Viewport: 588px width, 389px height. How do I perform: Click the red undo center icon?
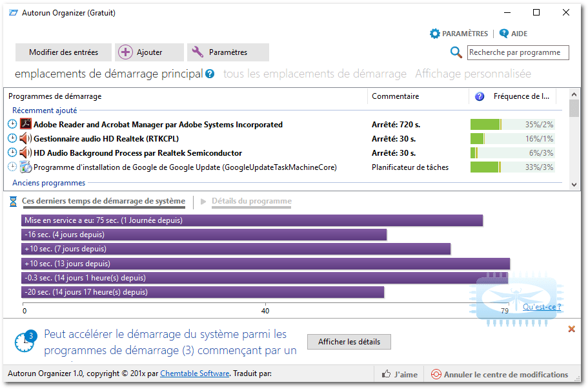[x=436, y=374]
